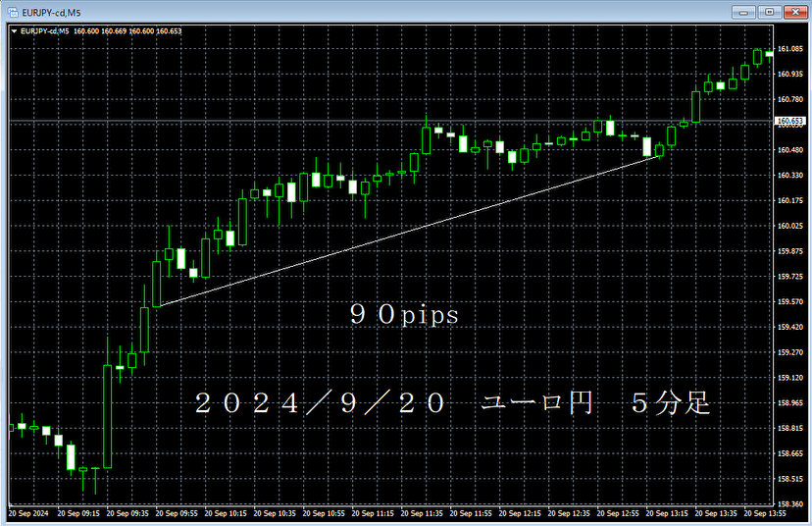Click the 90pips text label
This screenshot has width=812, height=526.
pos(404,315)
